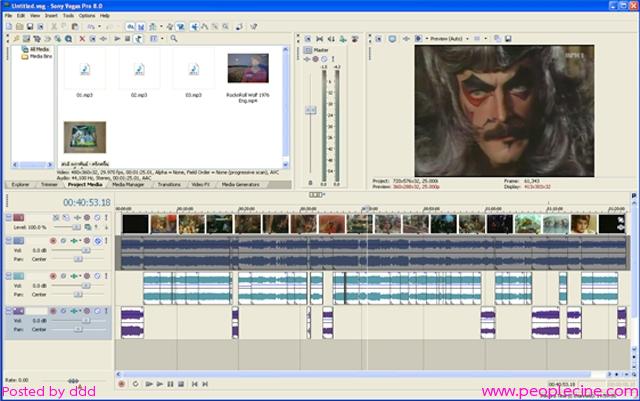The width and height of the screenshot is (640, 401).
Task: Click the Master bus label in mixer
Action: pyautogui.click(x=321, y=50)
